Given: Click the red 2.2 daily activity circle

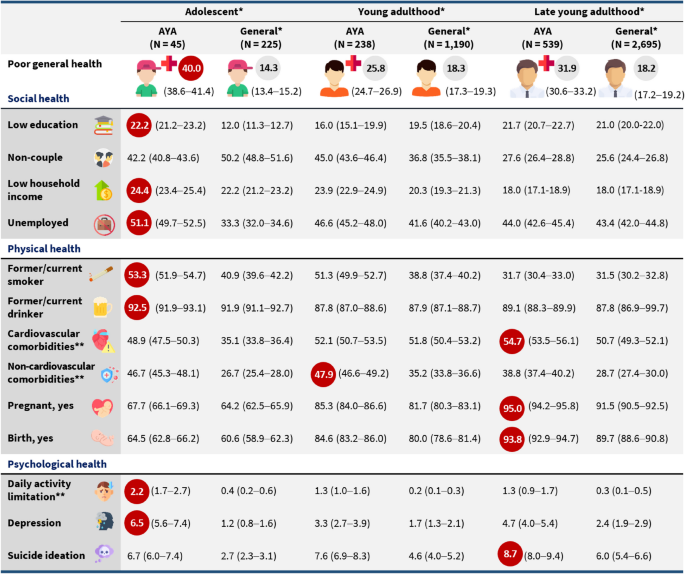Looking at the screenshot, I should click(137, 491).
